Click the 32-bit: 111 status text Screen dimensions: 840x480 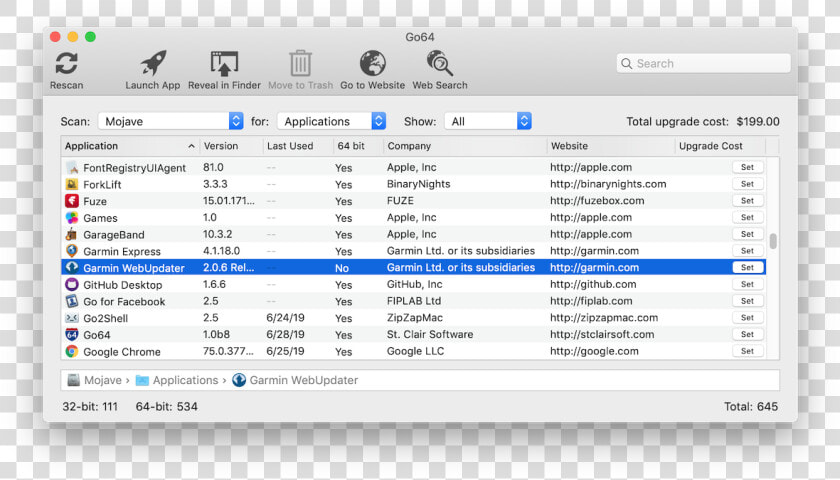tap(90, 407)
